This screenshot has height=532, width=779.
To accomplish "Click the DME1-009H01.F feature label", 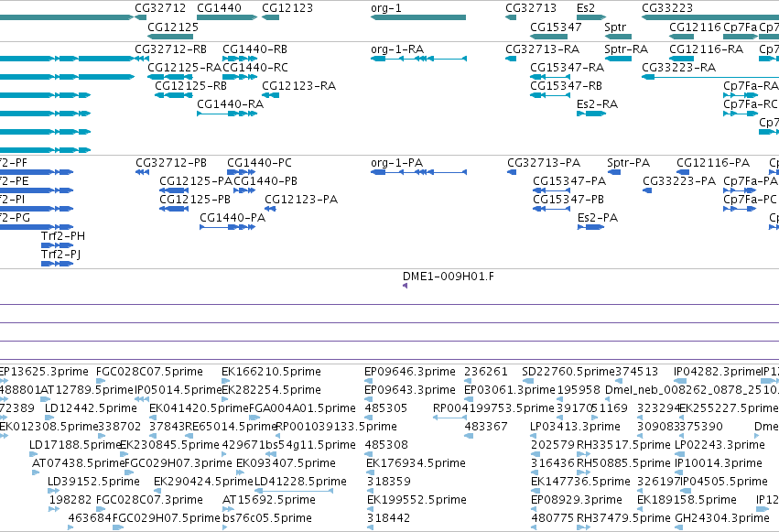I will point(449,277).
